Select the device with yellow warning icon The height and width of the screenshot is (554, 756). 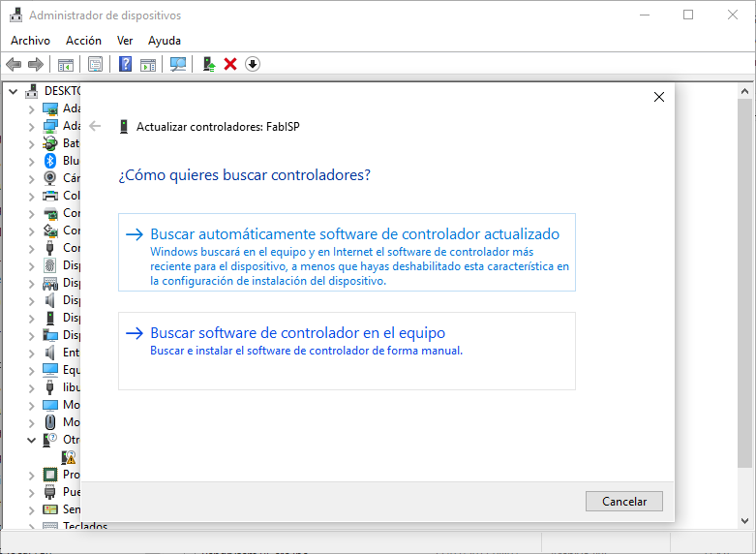tap(69, 457)
